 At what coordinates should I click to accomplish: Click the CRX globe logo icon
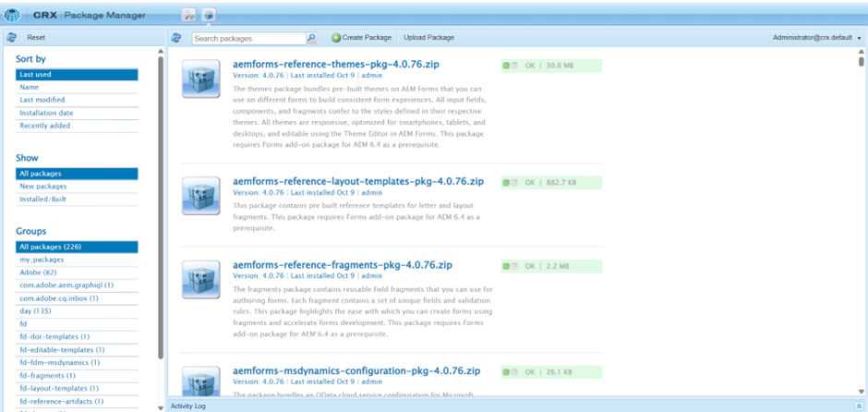pyautogui.click(x=13, y=15)
